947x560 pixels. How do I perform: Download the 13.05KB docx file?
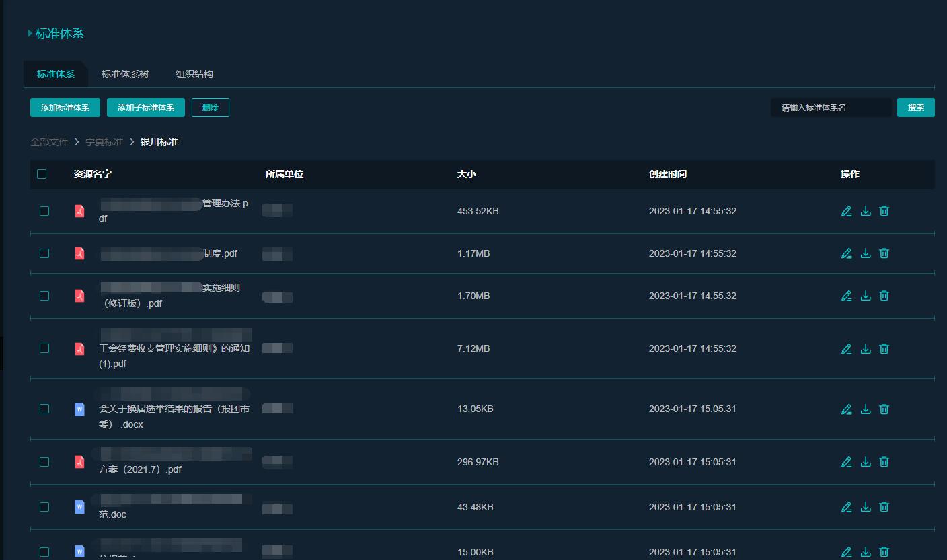coord(866,409)
